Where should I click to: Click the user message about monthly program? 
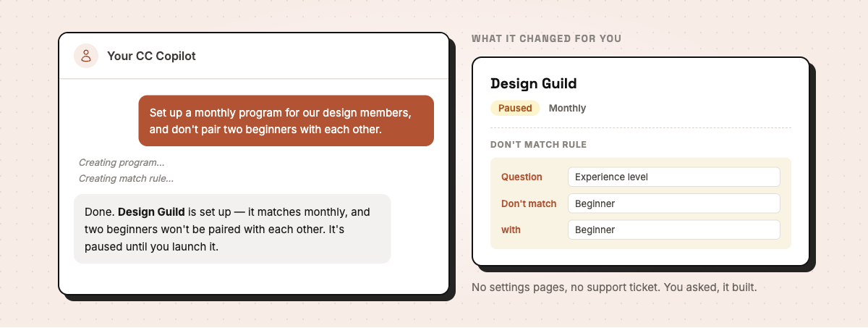point(286,121)
